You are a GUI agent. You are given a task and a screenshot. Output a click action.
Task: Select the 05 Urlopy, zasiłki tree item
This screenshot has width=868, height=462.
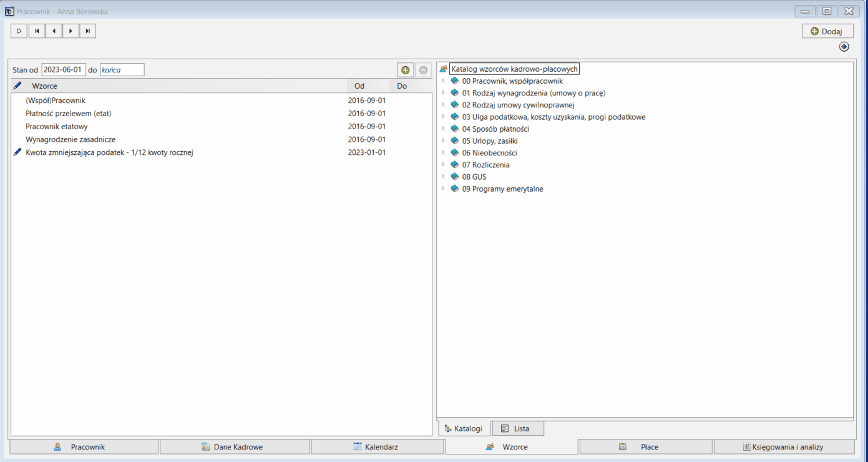click(x=490, y=141)
